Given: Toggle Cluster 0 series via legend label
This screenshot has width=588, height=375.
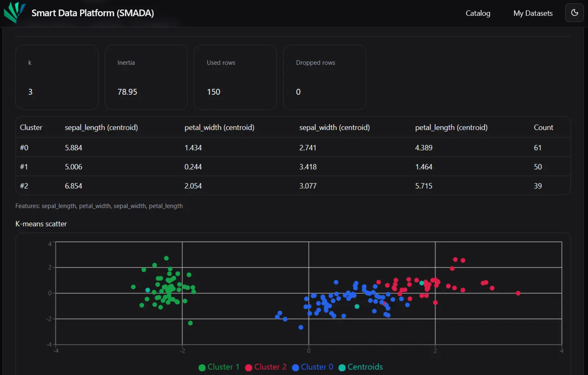Looking at the screenshot, I should coord(317,367).
